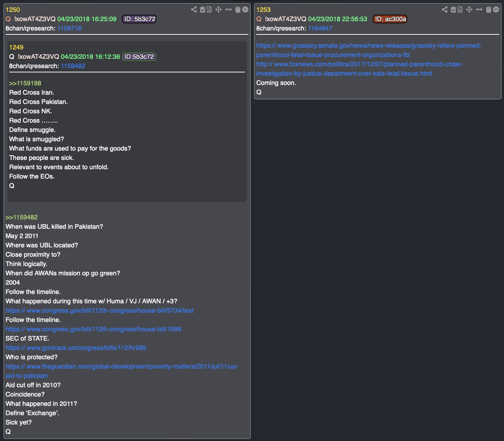Click the horizontal resize arrows icon on post 1253
This screenshot has height=441, width=504.
coord(479,10)
